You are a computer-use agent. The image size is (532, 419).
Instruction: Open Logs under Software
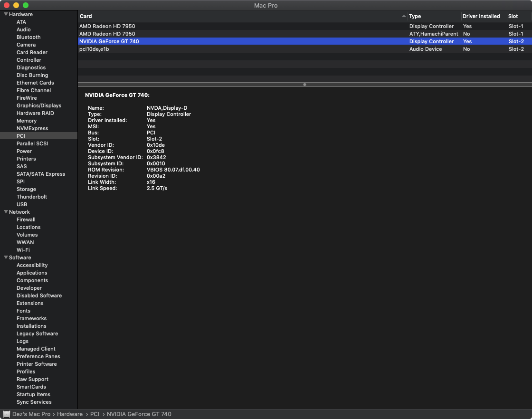point(22,341)
